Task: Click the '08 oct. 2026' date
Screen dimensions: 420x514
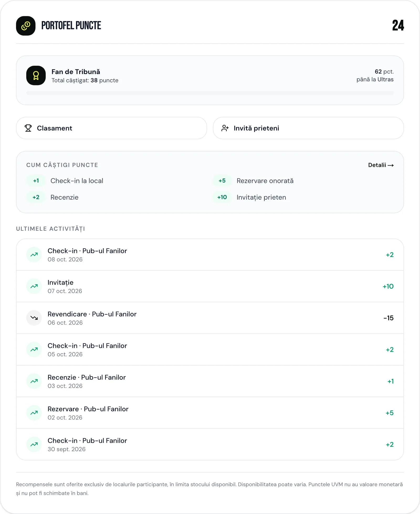Action: tap(65, 259)
